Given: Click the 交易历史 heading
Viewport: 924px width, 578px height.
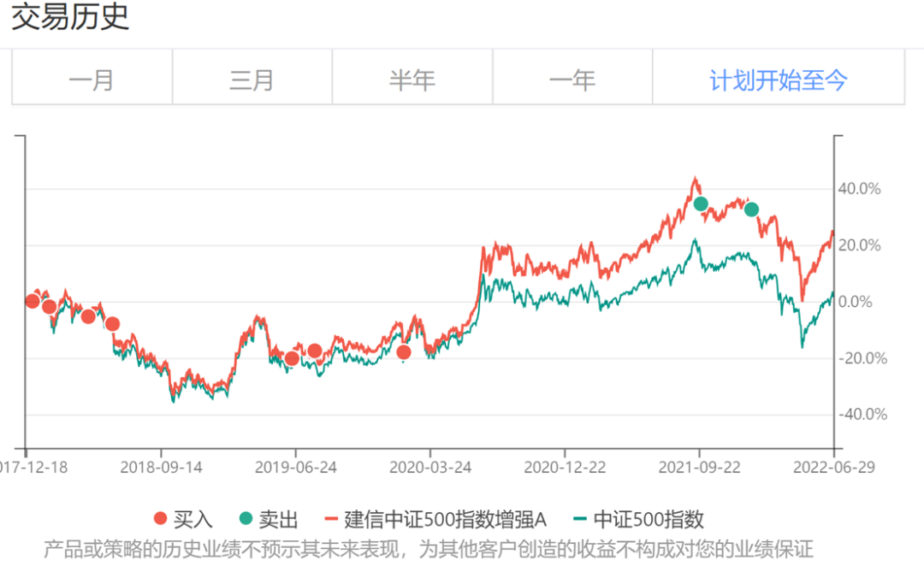Looking at the screenshot, I should (x=70, y=16).
